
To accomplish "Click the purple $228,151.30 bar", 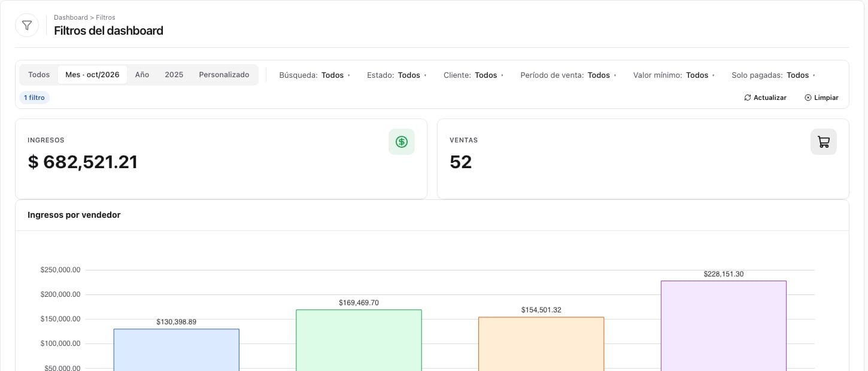I will [x=724, y=326].
